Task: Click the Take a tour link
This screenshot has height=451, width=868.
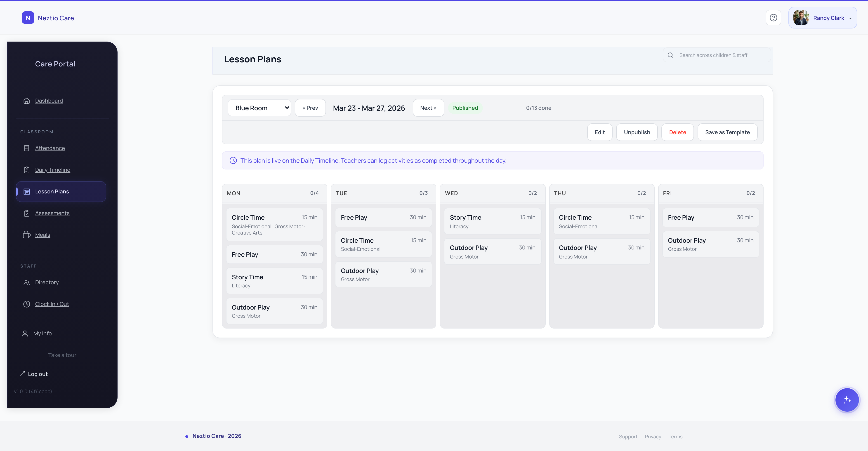Action: pyautogui.click(x=62, y=355)
